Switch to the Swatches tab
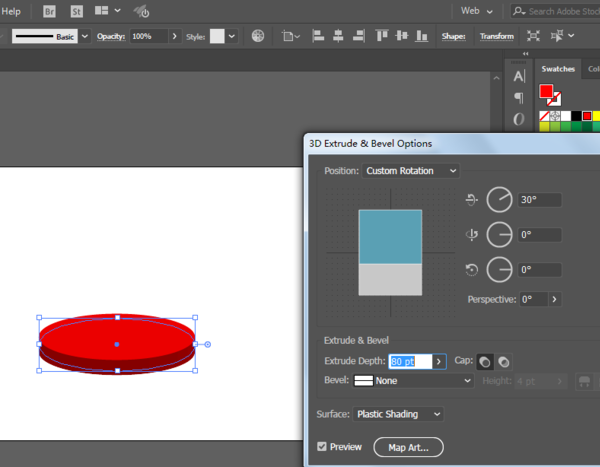Screen dimensions: 600x467 point(558,69)
